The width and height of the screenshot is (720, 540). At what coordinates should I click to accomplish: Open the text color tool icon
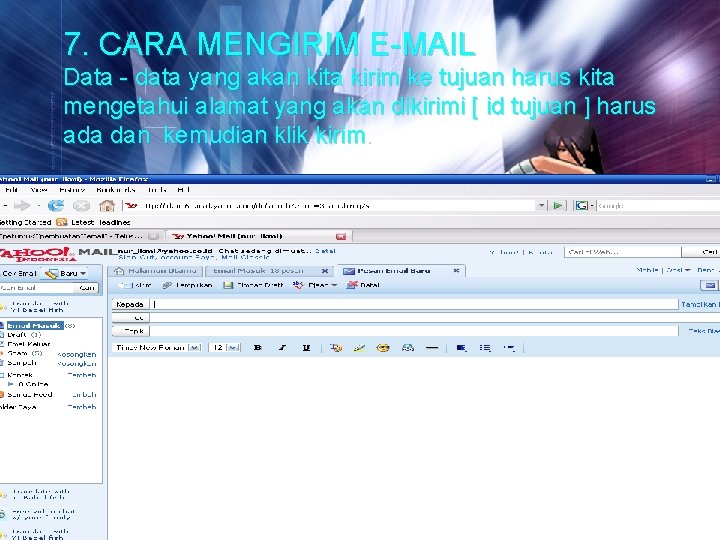(336, 348)
